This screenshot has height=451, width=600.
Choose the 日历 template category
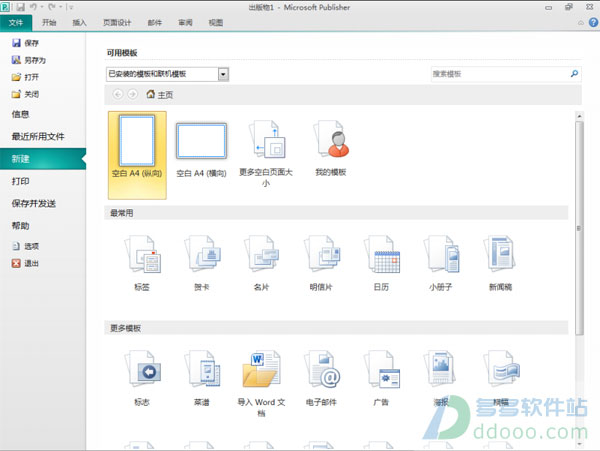click(381, 263)
